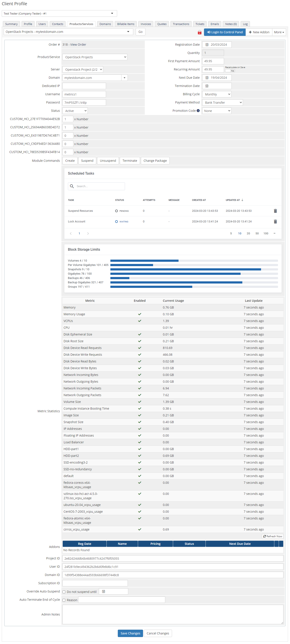Delete the Suspend Resources scheduled task
This screenshot has height=644, width=290.
275,211
